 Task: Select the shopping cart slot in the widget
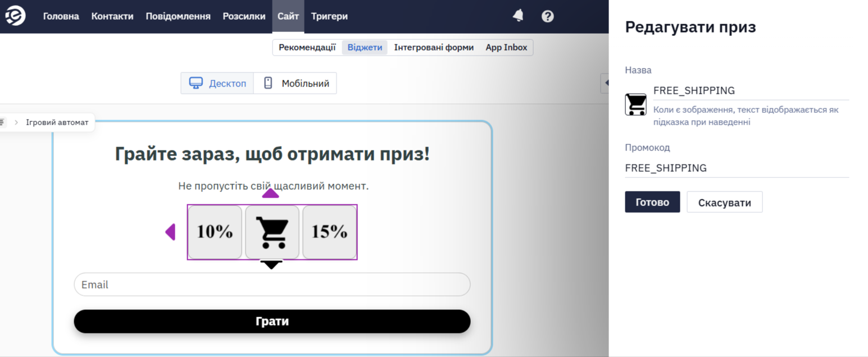click(272, 232)
